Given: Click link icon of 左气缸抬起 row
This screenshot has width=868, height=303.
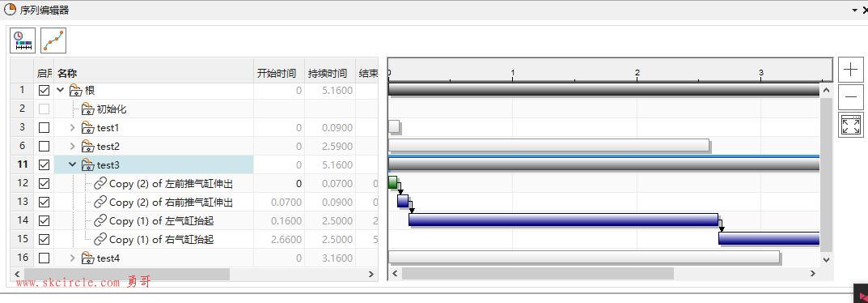Looking at the screenshot, I should point(100,220).
